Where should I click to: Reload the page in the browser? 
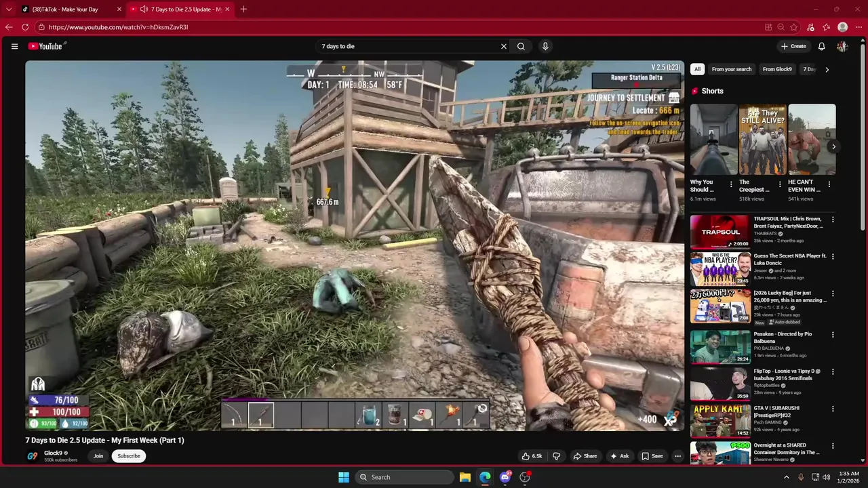click(x=25, y=27)
